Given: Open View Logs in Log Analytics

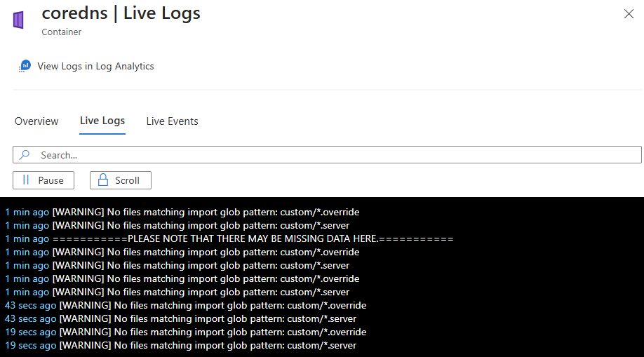Looking at the screenshot, I should 95,66.
